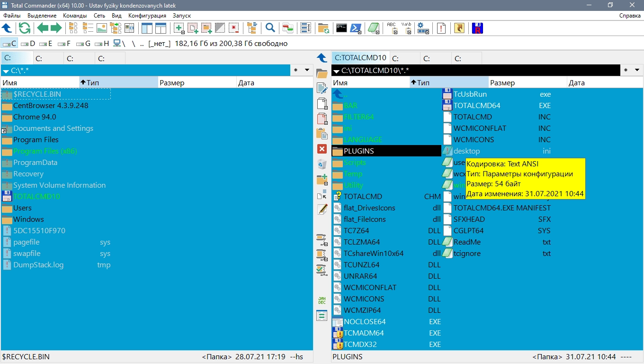644x364 pixels.
Task: Open the blue gear configuration icon
Action: point(423,28)
